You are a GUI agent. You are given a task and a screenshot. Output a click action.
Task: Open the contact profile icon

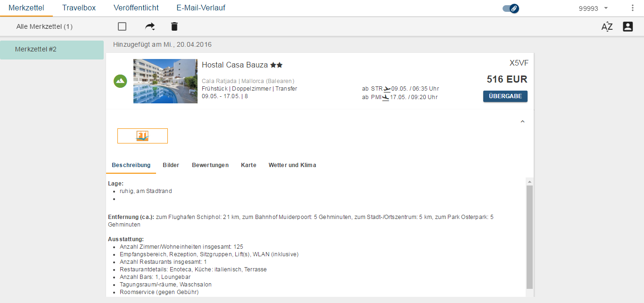(627, 26)
